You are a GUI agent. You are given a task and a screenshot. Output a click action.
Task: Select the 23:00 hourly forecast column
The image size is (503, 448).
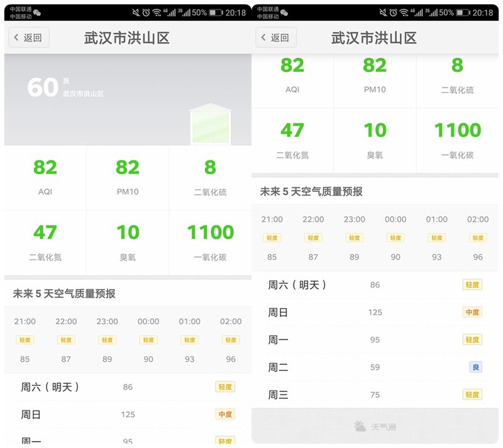(x=355, y=236)
